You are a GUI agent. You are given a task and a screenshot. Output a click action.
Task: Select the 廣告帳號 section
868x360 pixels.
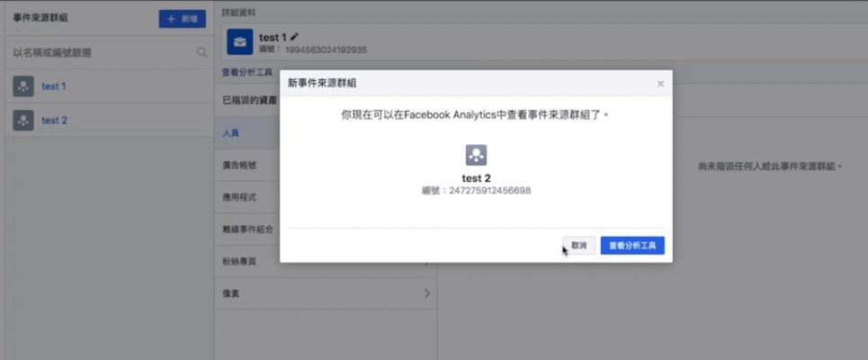point(238,165)
